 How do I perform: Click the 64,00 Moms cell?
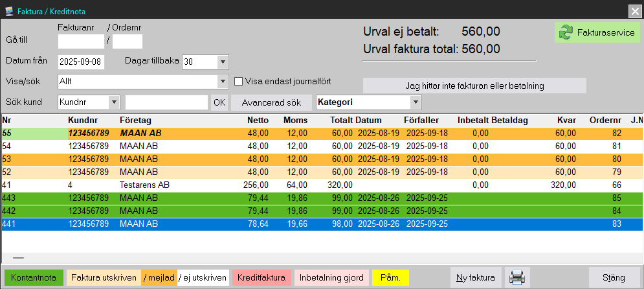[x=296, y=185]
